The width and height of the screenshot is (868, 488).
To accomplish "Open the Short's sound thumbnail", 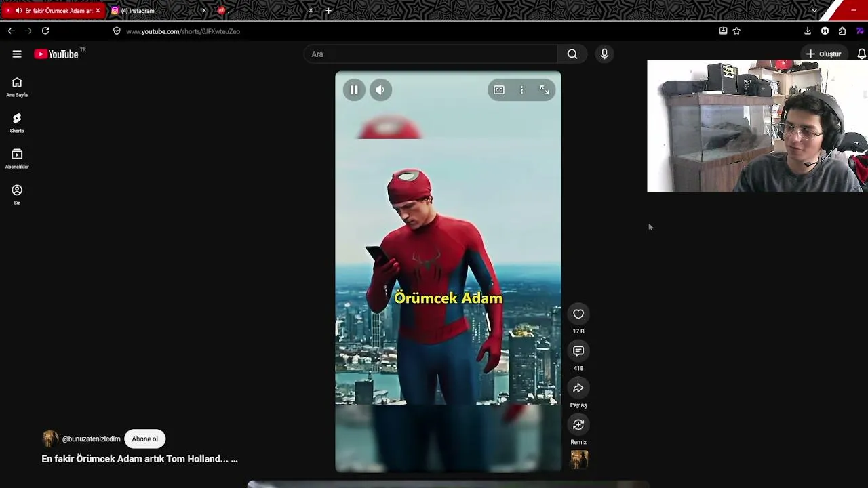I will (x=579, y=460).
